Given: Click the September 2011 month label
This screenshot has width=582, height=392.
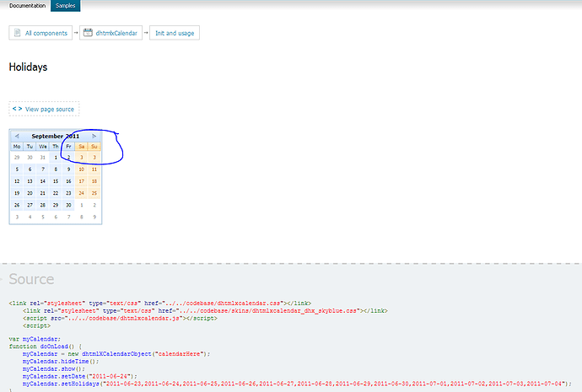Looking at the screenshot, I should (56, 136).
